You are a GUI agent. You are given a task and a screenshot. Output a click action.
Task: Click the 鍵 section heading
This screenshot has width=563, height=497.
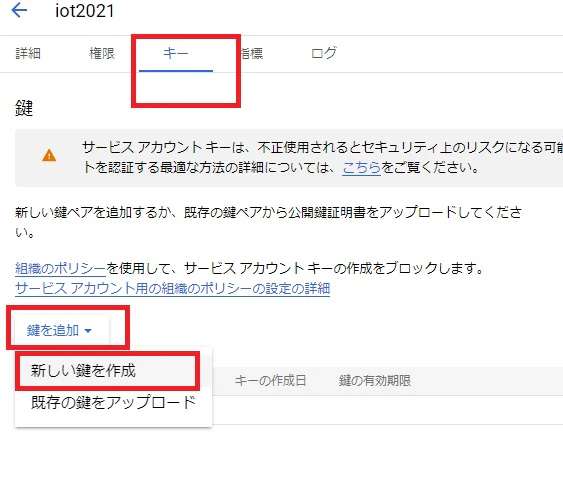click(24, 108)
